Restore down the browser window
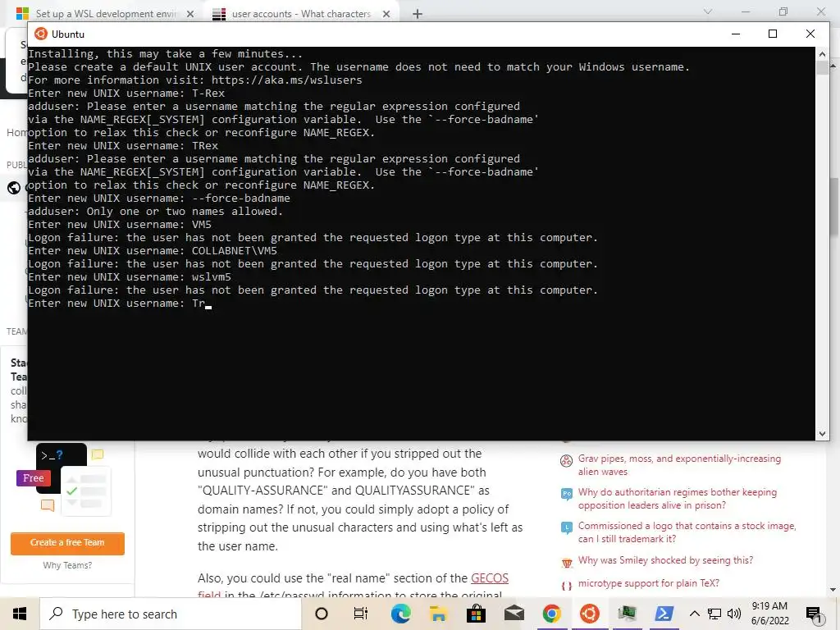Image resolution: width=840 pixels, height=630 pixels. click(783, 11)
